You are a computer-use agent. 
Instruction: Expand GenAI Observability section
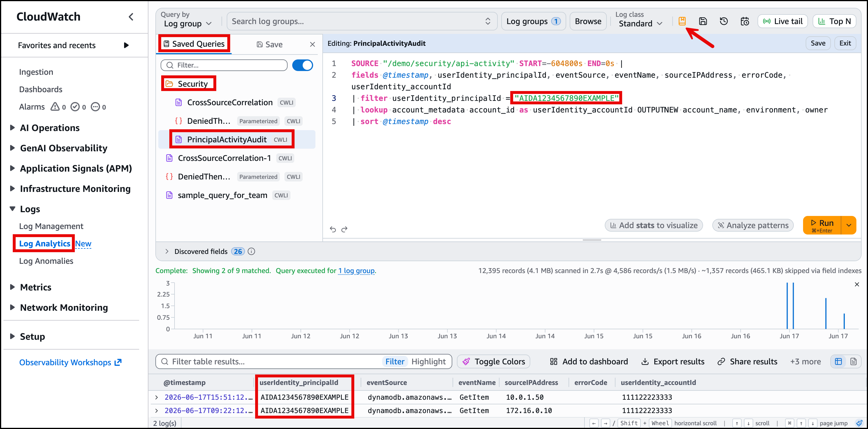click(12, 148)
